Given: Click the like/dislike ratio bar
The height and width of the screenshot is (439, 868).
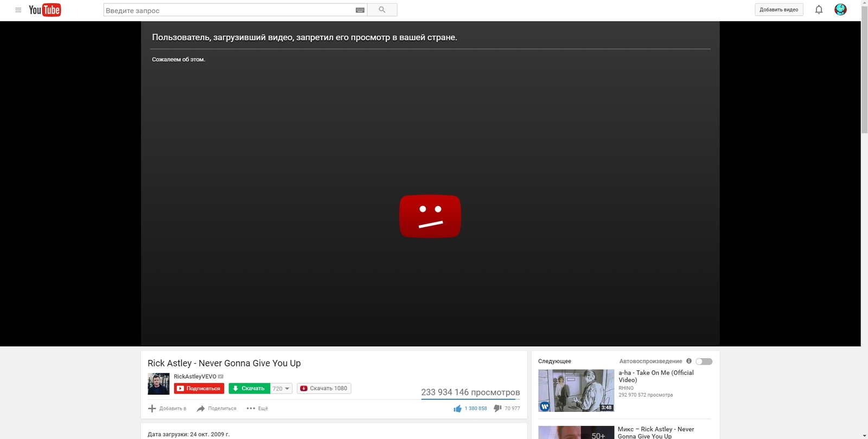Looking at the screenshot, I should point(470,399).
